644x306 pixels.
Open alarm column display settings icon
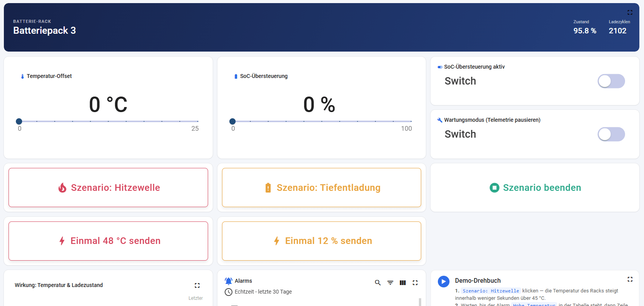coord(403,283)
